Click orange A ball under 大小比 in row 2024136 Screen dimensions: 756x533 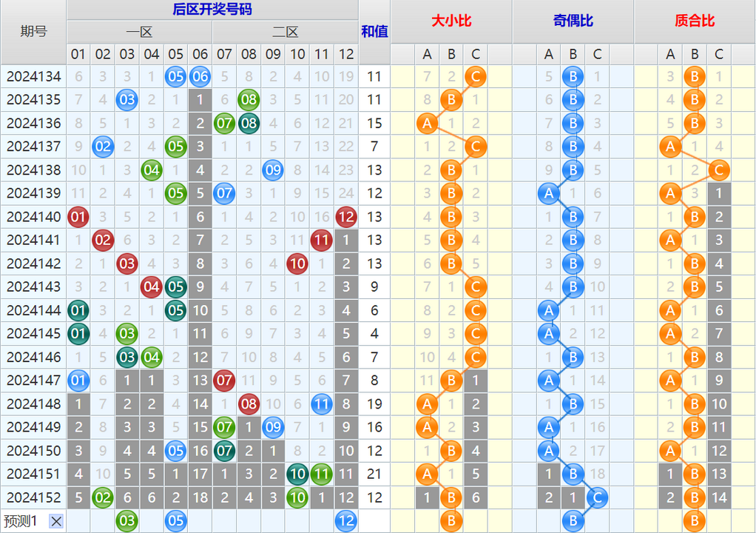[427, 124]
